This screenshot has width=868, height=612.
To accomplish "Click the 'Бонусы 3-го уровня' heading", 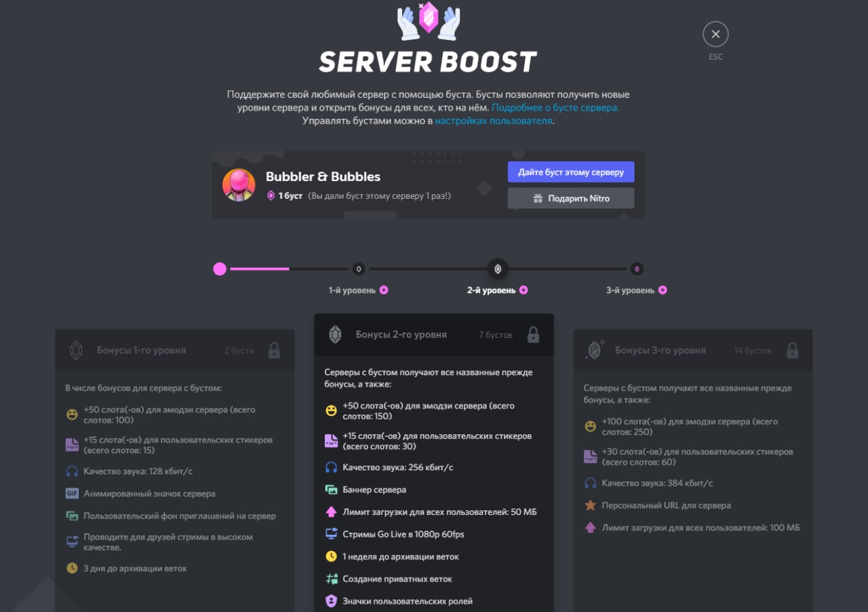I will tap(660, 350).
